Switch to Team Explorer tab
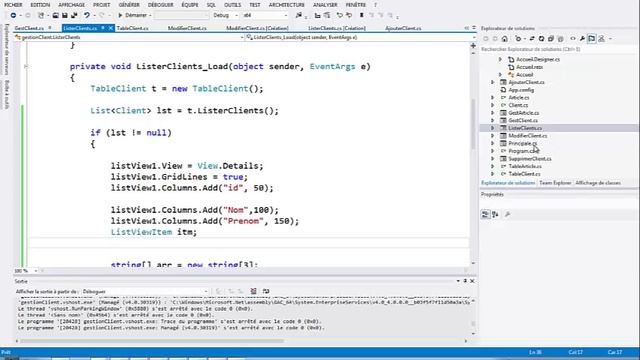Screen dimensions: 640x360 tap(555, 183)
